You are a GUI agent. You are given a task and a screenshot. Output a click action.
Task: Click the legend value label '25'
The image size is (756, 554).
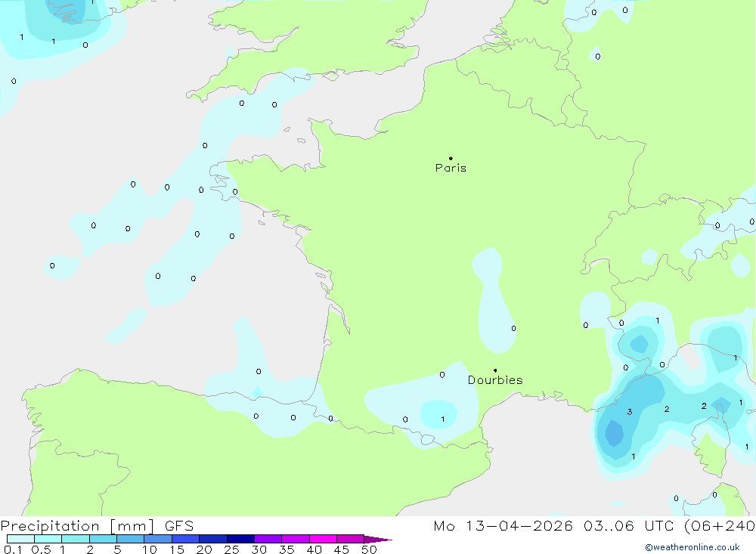click(x=232, y=549)
